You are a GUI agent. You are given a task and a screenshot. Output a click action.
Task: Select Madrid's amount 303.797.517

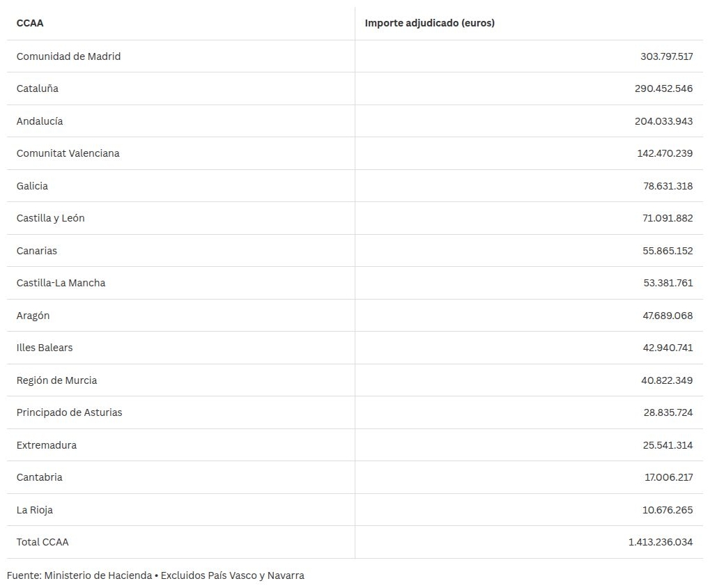(x=666, y=56)
